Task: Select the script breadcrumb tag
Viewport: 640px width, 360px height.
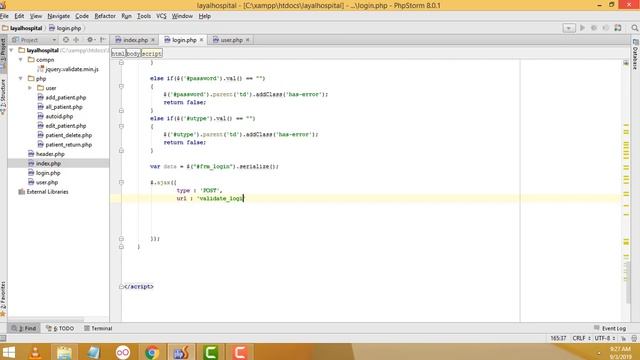Action: tap(151, 53)
